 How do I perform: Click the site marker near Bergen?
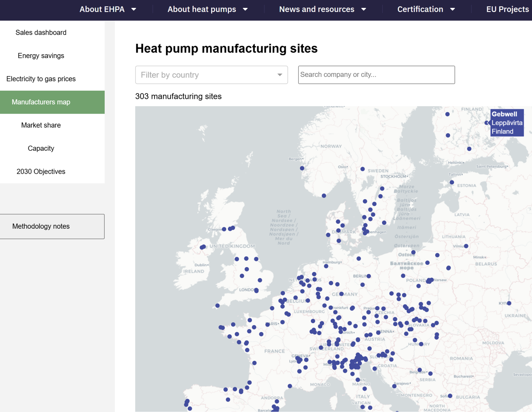[302, 168]
